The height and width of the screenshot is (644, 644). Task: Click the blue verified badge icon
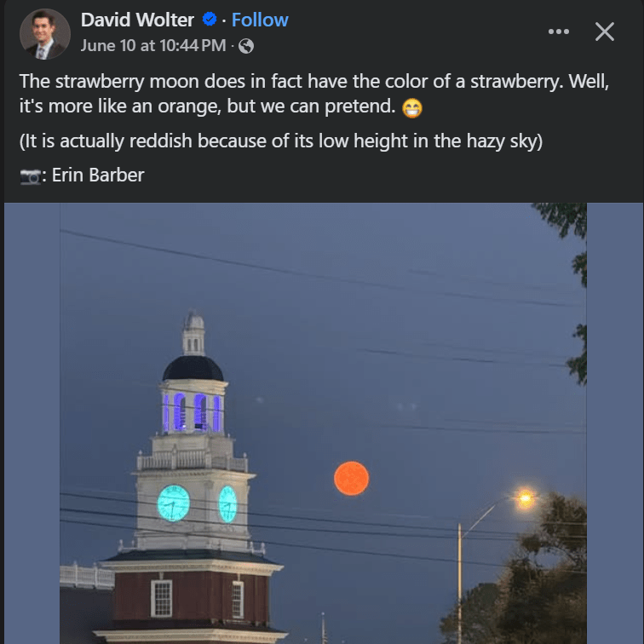click(x=209, y=20)
